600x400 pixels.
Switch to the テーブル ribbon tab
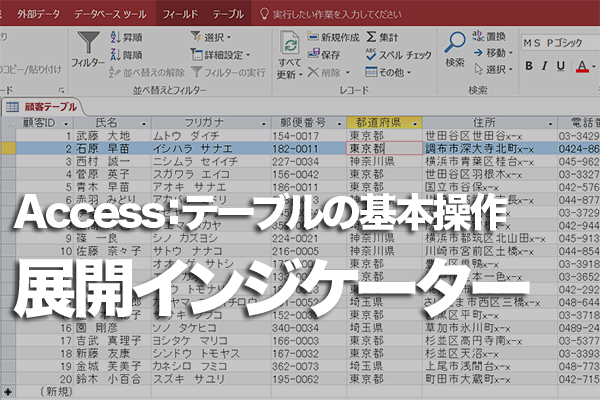click(228, 14)
